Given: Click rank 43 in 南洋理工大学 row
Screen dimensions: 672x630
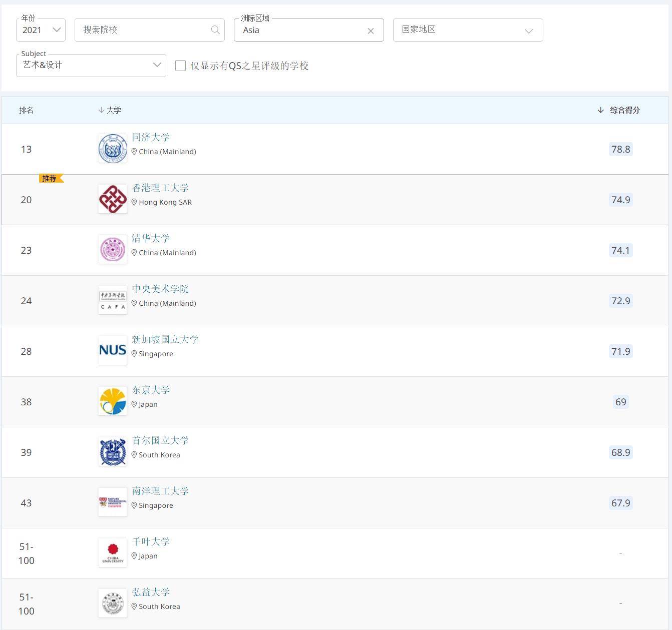Looking at the screenshot, I should [26, 503].
